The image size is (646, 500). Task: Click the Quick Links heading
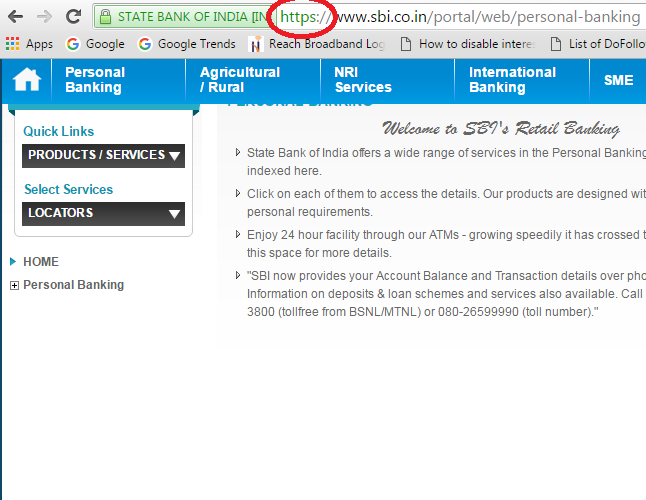tap(59, 131)
